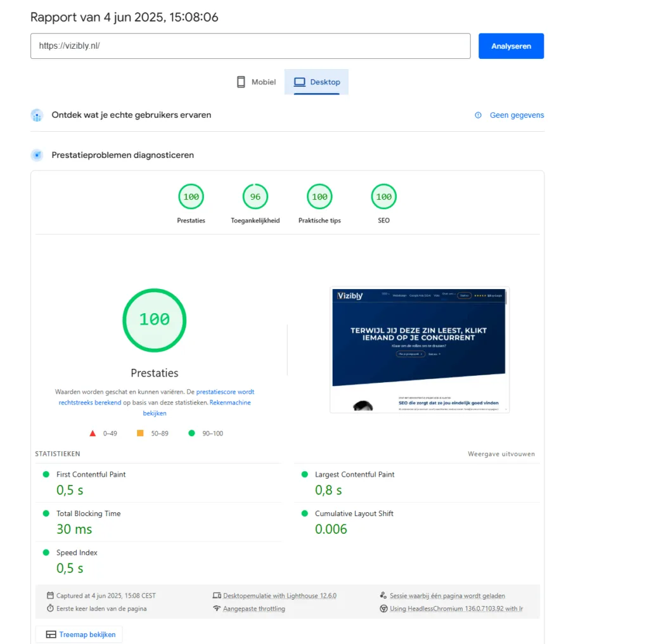Click the Vizibly page screenshot thumbnail
The image size is (649, 644).
pyautogui.click(x=419, y=350)
